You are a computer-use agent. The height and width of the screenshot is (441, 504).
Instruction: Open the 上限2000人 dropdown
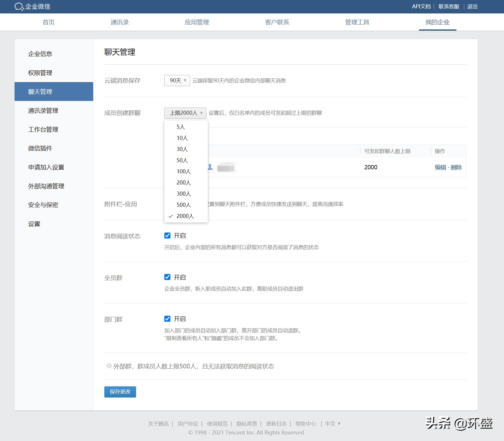(185, 113)
